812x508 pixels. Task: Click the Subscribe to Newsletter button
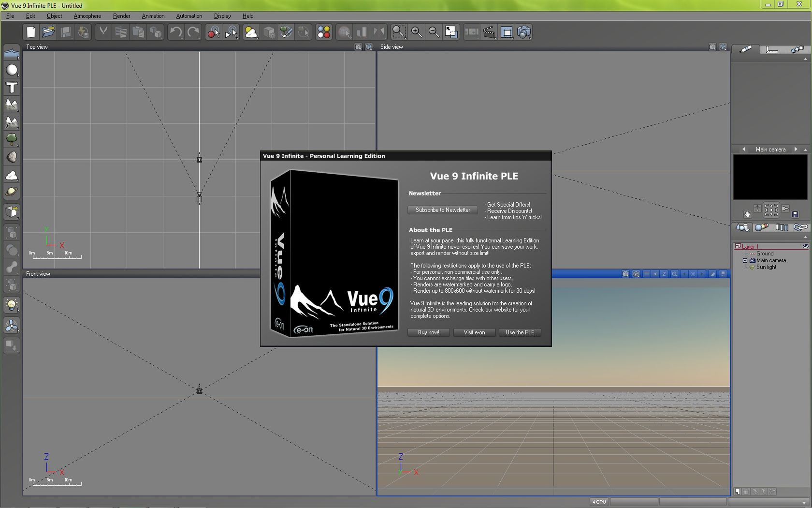[443, 210]
